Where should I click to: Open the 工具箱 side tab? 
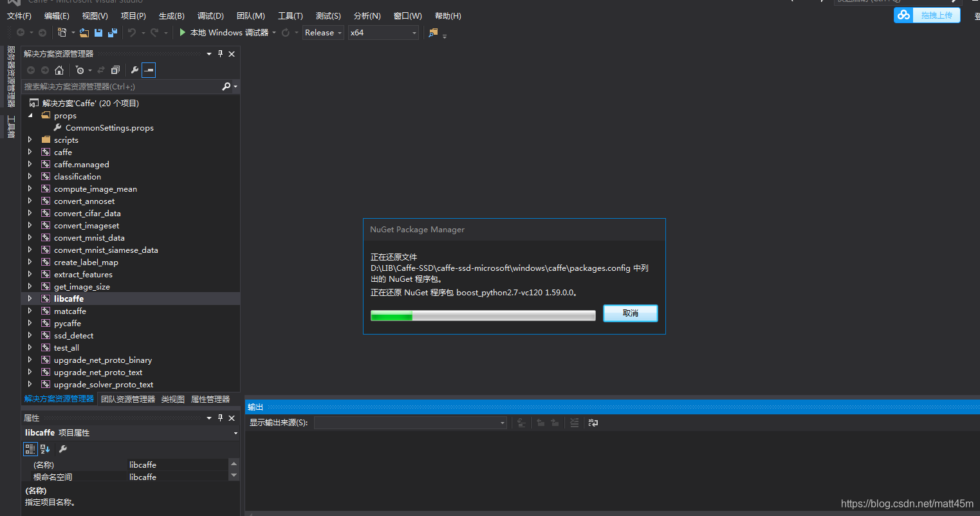click(x=11, y=127)
